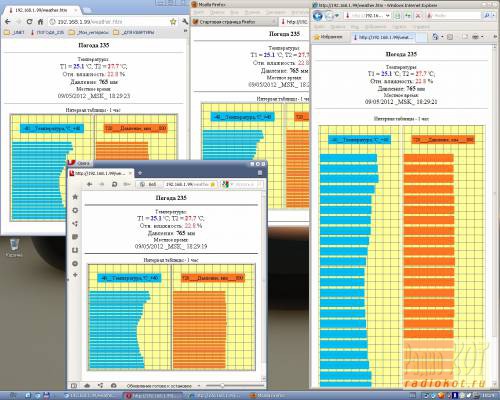This screenshot has height=400, width=500.
Task: Click Opera back navigation arrow
Action: (x=89, y=184)
